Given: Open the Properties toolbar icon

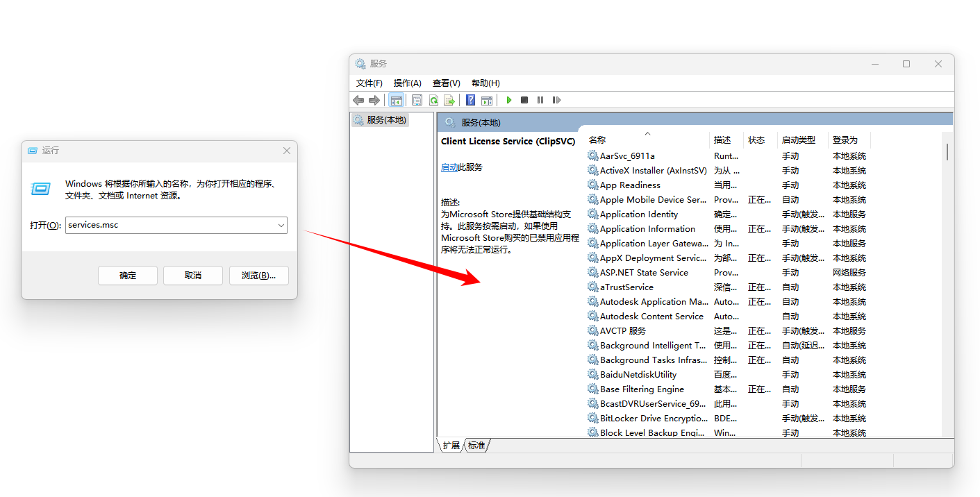Looking at the screenshot, I should [x=417, y=101].
